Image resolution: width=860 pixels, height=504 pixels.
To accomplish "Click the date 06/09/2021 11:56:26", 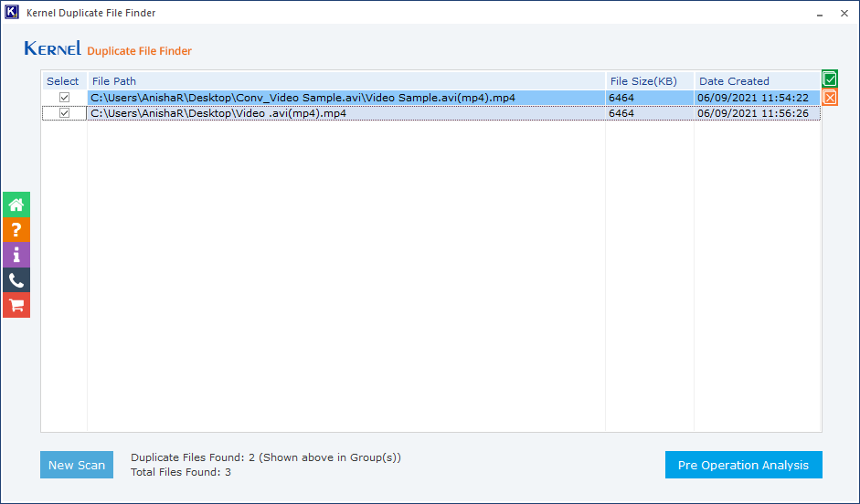I will [753, 113].
